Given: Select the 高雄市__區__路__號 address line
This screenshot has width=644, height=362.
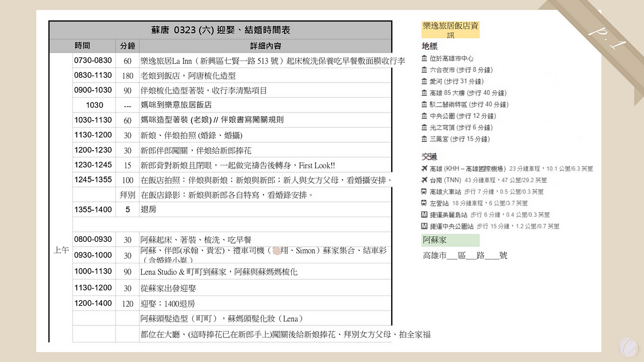Looking at the screenshot, I should (465, 255).
